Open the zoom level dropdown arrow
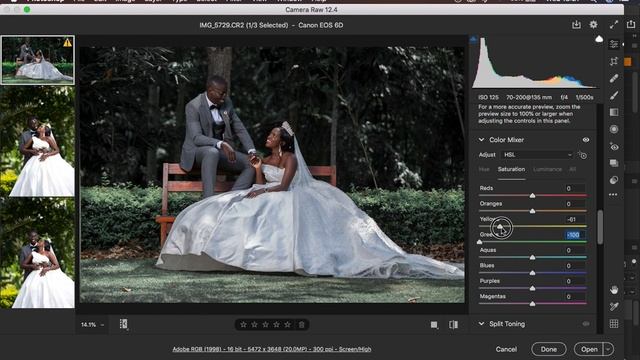 (102, 325)
